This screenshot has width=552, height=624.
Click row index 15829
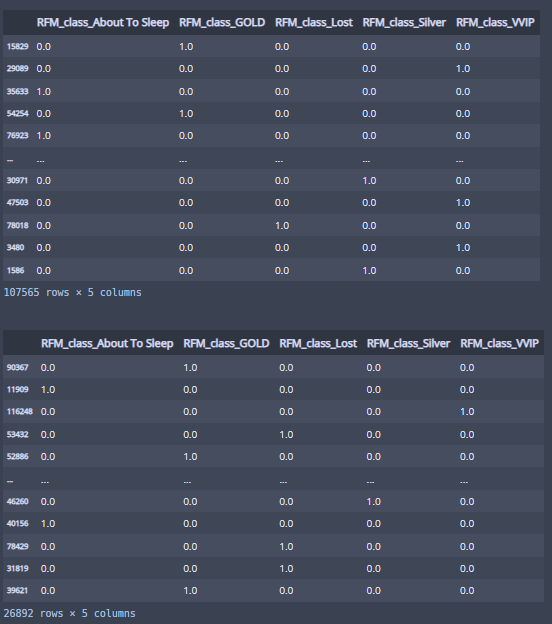pyautogui.click(x=18, y=47)
